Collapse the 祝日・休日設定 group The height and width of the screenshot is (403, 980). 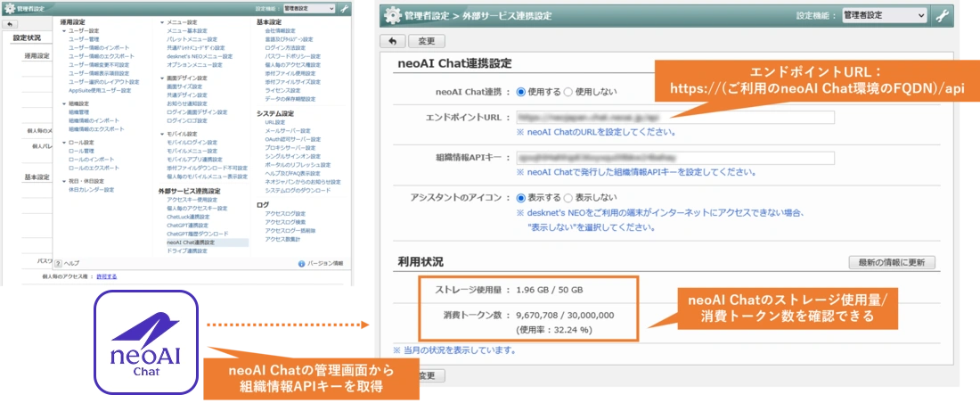point(64,181)
